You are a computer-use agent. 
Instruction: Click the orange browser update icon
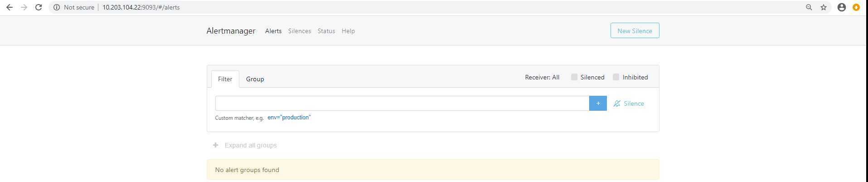point(856,7)
